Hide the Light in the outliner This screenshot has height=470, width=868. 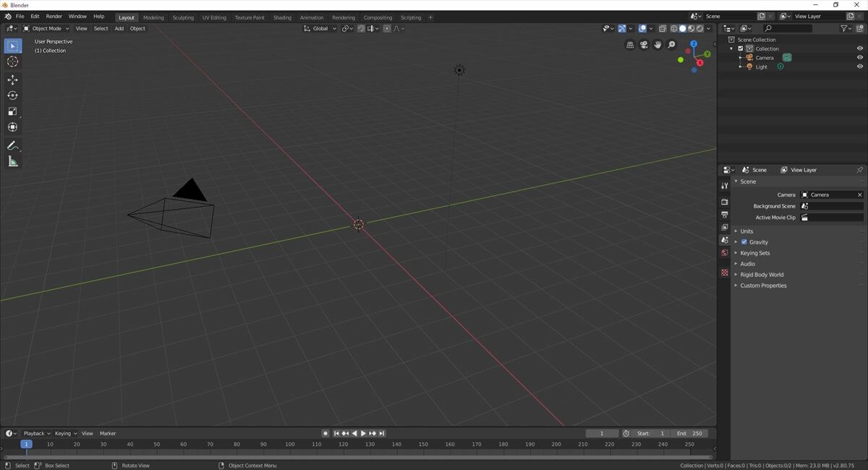click(860, 67)
